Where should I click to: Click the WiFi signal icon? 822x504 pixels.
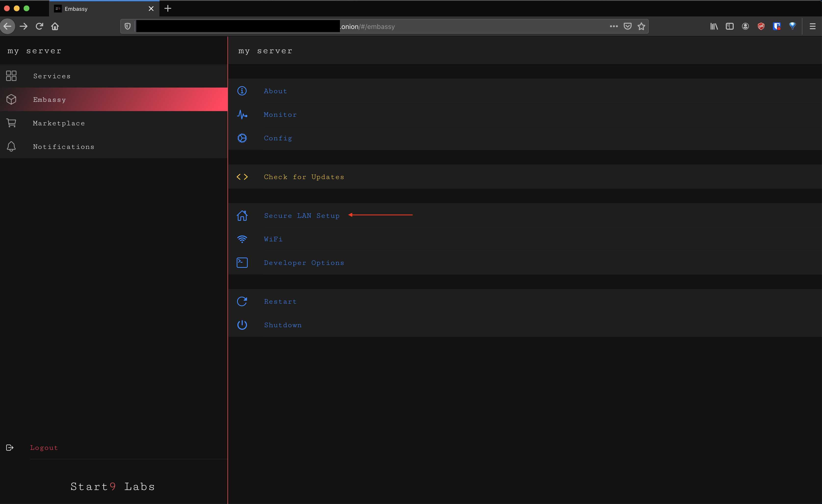point(242,239)
